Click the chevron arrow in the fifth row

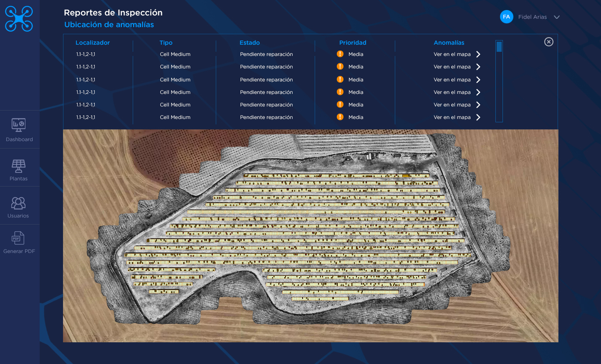478,105
